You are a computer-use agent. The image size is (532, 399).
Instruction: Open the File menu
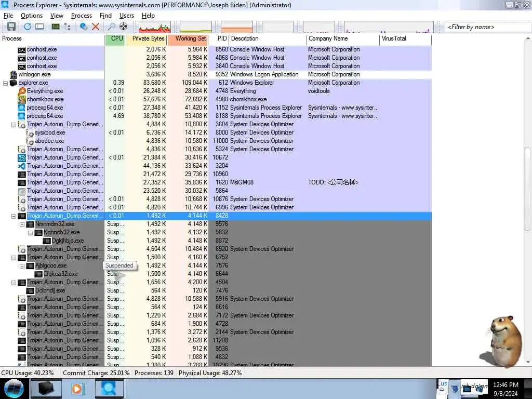point(8,16)
